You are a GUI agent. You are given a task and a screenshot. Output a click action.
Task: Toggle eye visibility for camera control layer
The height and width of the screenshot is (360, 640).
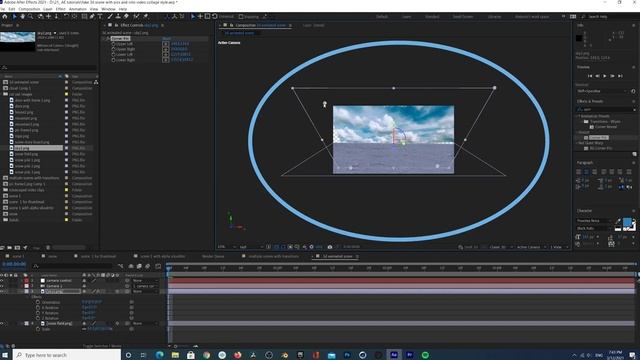pos(2,280)
